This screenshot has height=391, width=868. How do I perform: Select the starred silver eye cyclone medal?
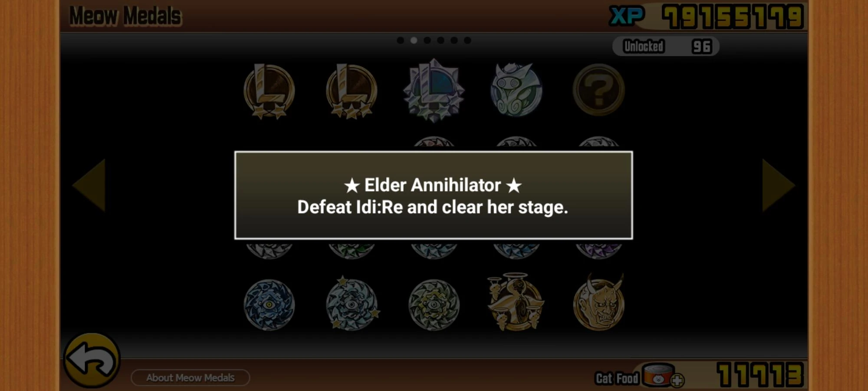tap(352, 303)
